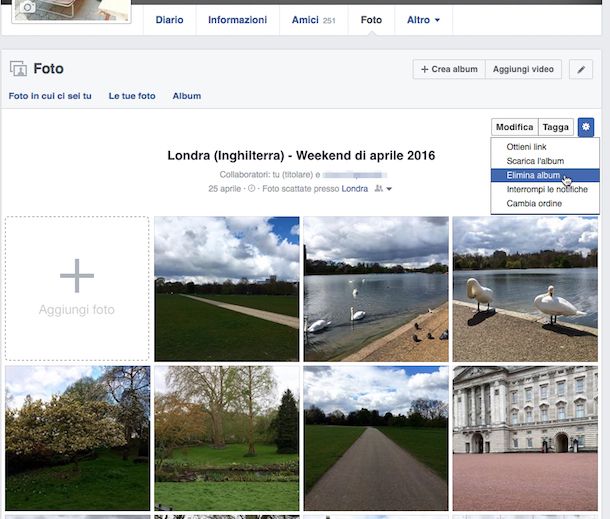Click the Aggiungi video button
610x519 pixels.
click(x=524, y=69)
